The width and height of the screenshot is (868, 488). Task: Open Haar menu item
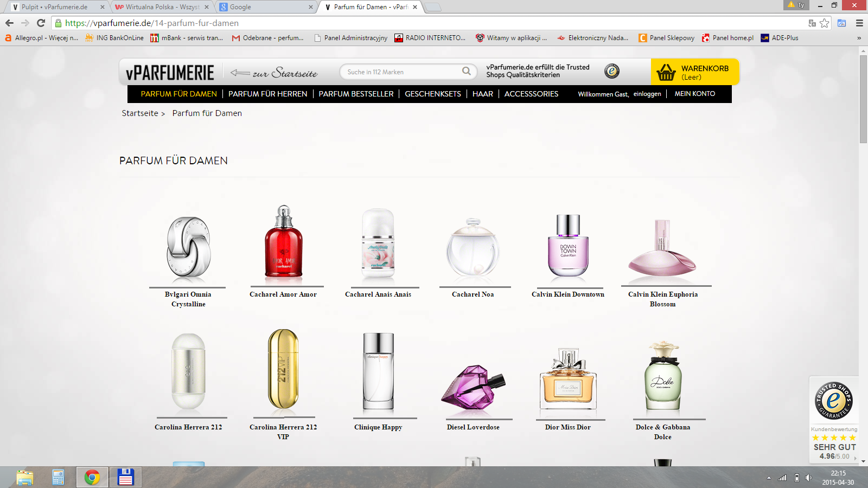pyautogui.click(x=483, y=94)
